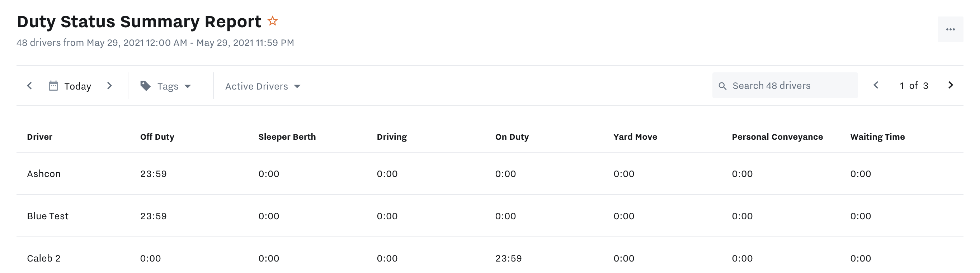This screenshot has height=273, width=980.
Task: Open the three-dot more options menu
Action: (x=950, y=29)
